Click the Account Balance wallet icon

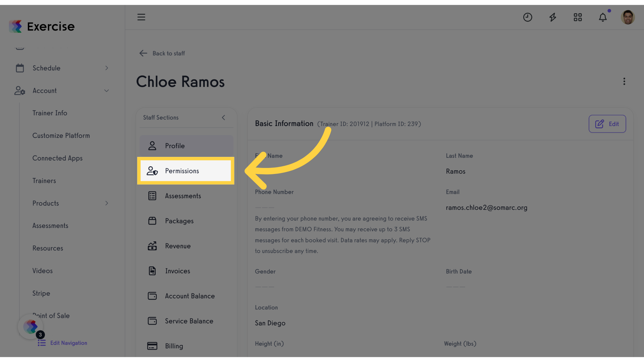(152, 296)
